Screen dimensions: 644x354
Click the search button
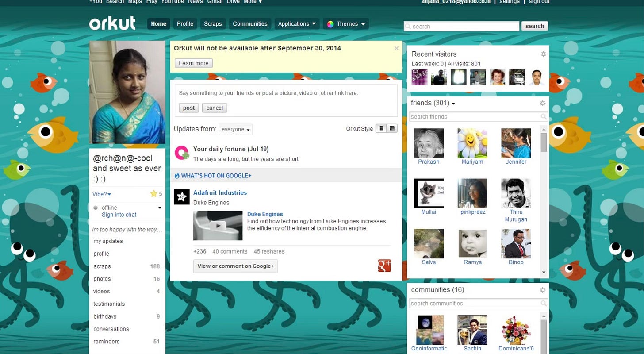click(x=535, y=26)
